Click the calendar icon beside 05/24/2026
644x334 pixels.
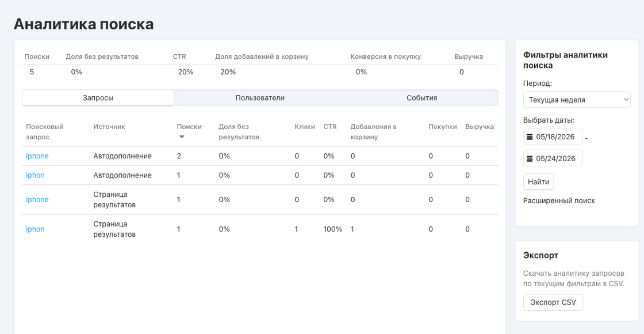pyautogui.click(x=530, y=158)
